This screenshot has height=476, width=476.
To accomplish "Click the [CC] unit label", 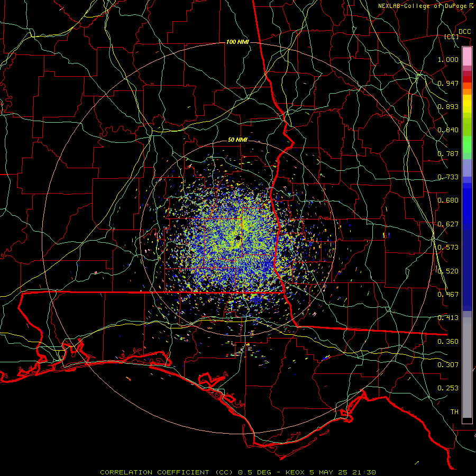I will [452, 36].
